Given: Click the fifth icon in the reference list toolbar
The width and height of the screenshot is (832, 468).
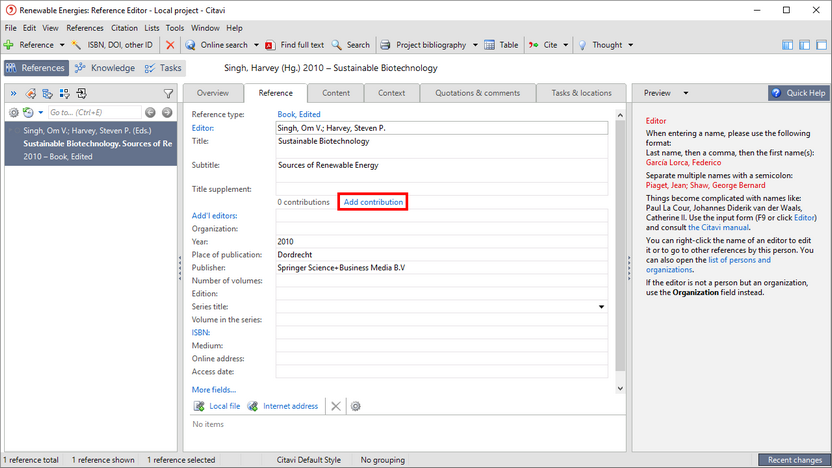Looking at the screenshot, I should (82, 94).
